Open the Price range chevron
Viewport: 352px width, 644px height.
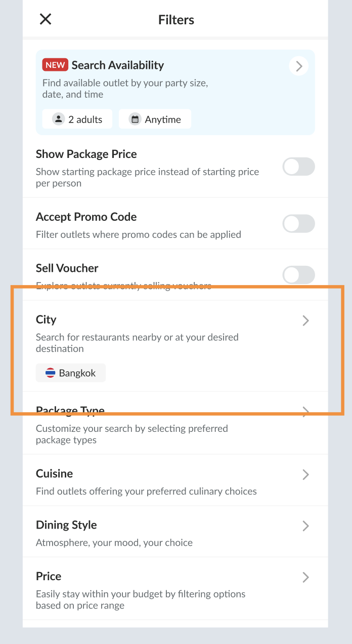coord(305,577)
